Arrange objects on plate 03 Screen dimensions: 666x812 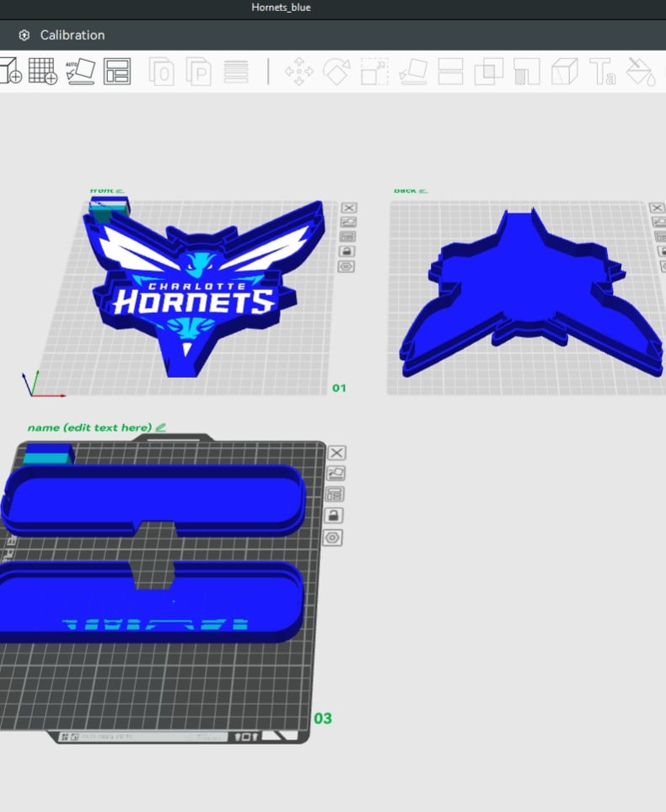click(x=335, y=494)
